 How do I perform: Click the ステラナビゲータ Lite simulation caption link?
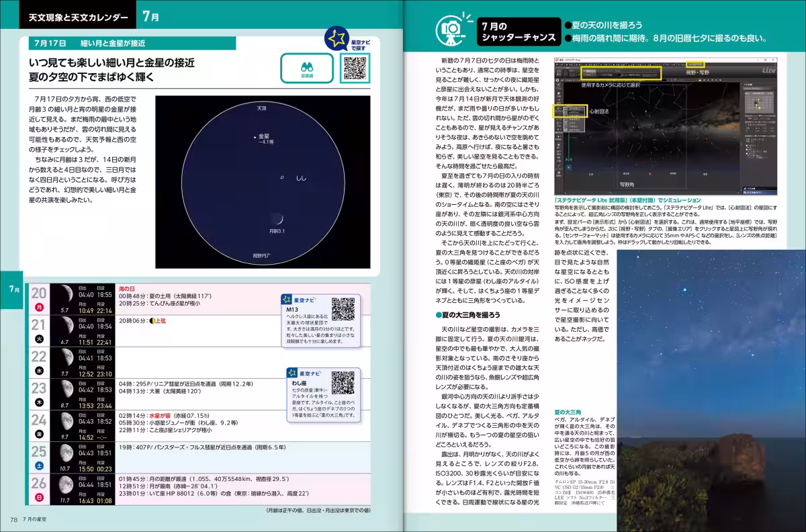click(628, 200)
